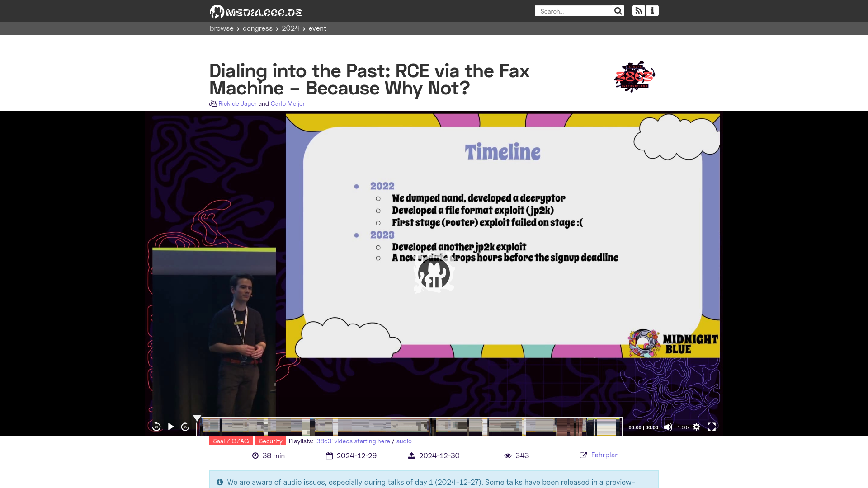Click the browse menu breadcrumb
The height and width of the screenshot is (488, 868).
pos(221,28)
